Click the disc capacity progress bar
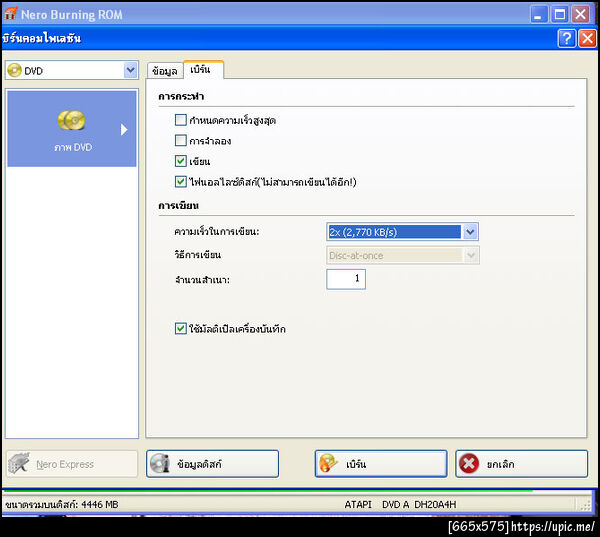Screen dimensions: 600x537 268,490
